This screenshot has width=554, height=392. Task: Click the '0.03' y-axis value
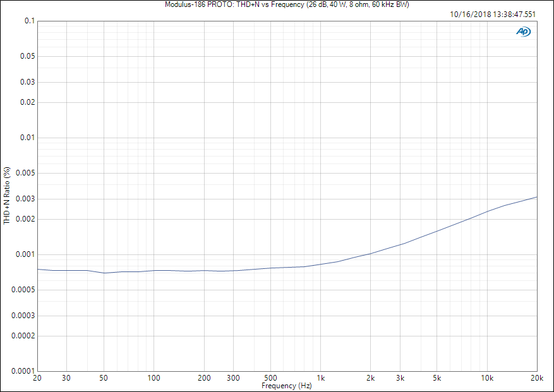[x=28, y=82]
